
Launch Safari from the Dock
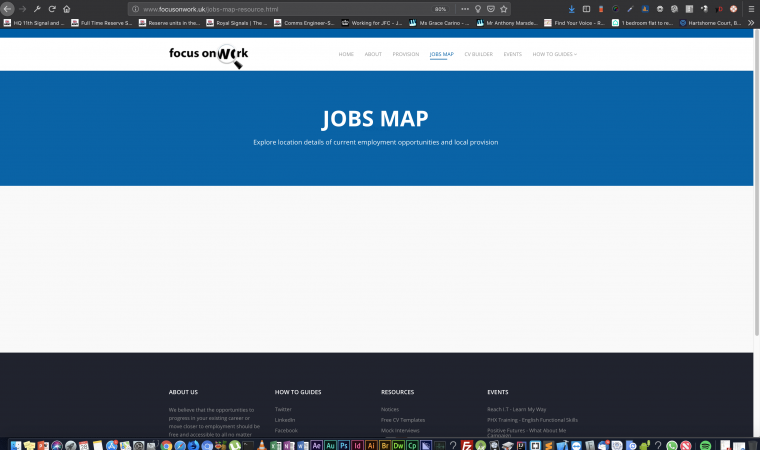pos(180,445)
